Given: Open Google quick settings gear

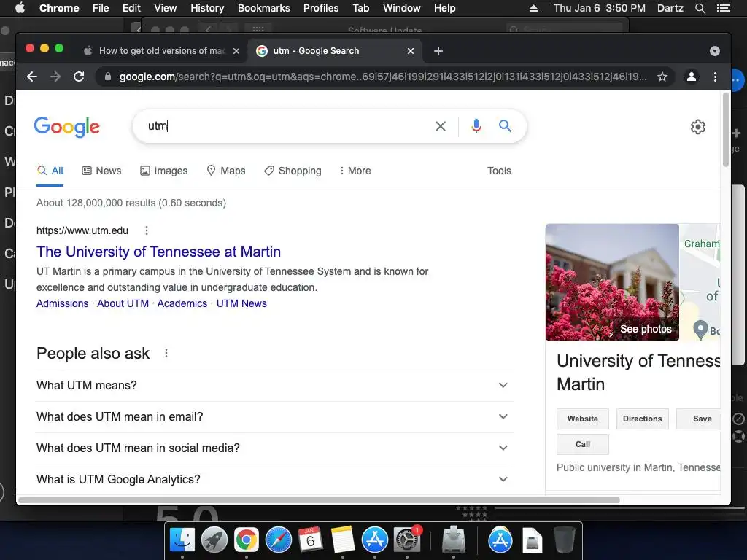Looking at the screenshot, I should pyautogui.click(x=698, y=127).
